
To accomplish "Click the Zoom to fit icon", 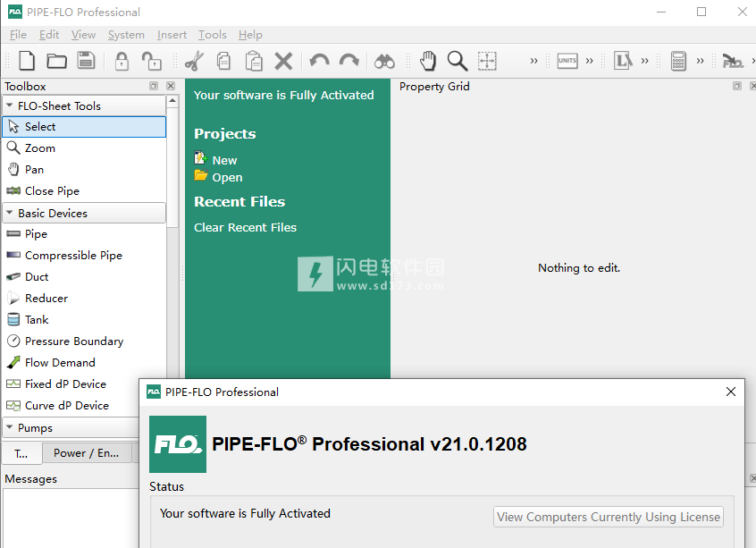I will 487,61.
